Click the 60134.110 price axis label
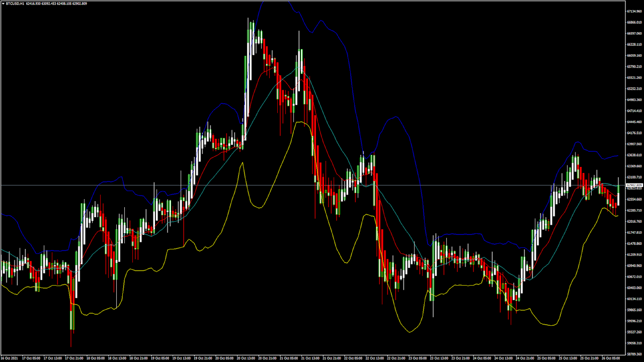 634,299
